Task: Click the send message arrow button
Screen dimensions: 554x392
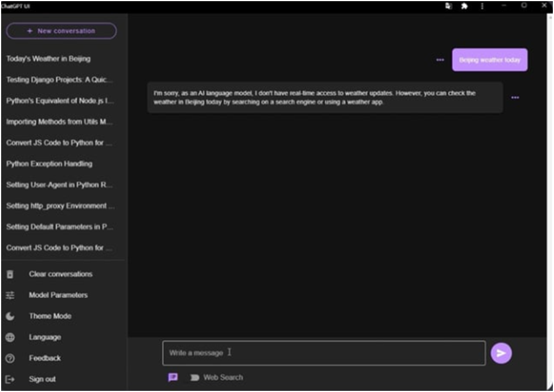Action: (501, 353)
